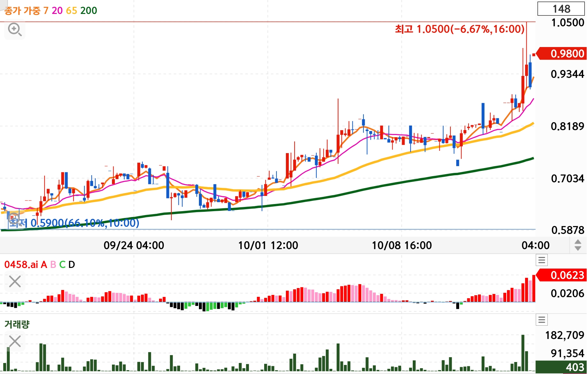The width and height of the screenshot is (588, 374).
Task: Click the up arrow on the chart-size stepper
Action: coord(578,242)
